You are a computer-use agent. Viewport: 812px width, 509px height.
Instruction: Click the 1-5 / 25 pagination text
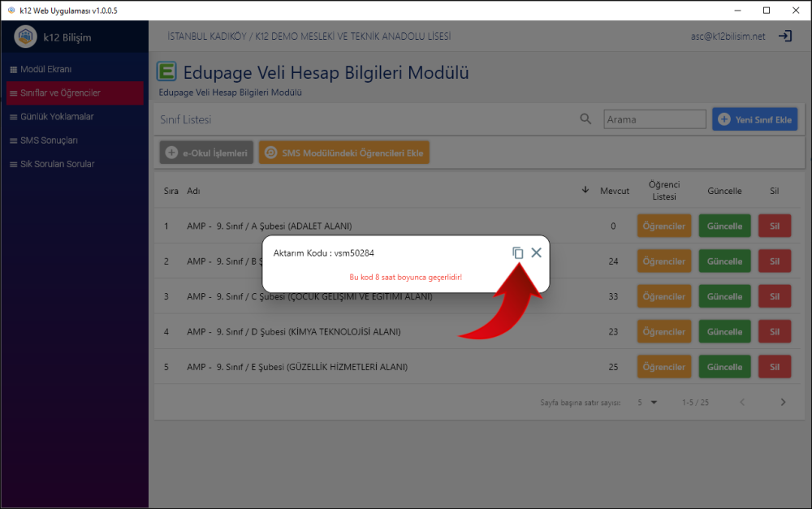[x=695, y=403]
